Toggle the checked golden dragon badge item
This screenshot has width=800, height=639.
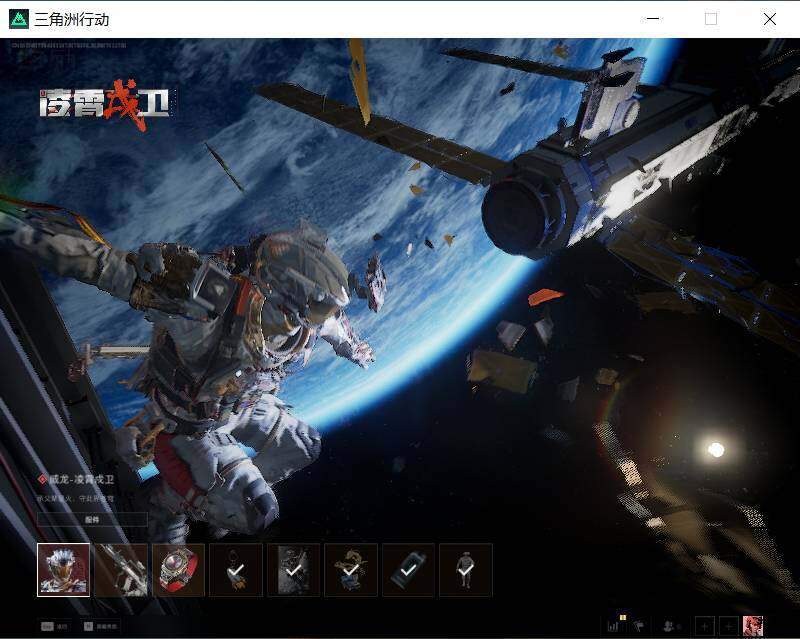pos(351,570)
